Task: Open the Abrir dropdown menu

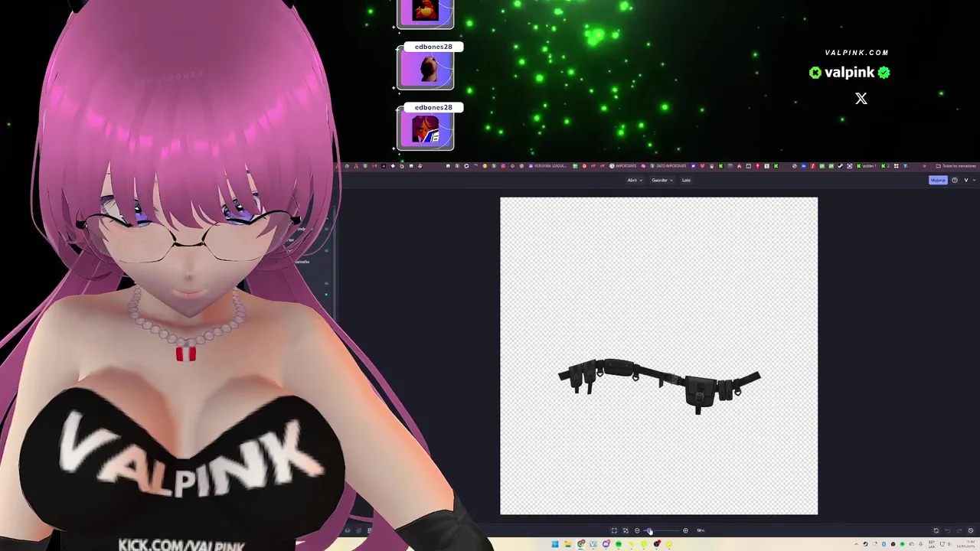Action: (x=634, y=180)
